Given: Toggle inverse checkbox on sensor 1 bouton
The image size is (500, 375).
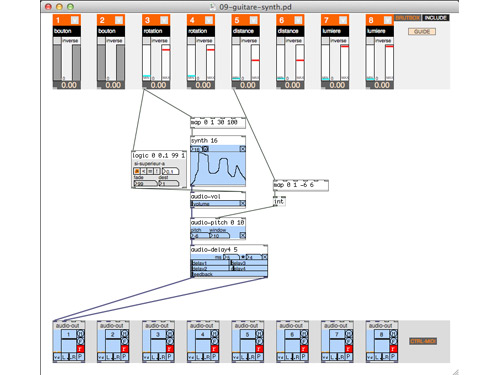Looking at the screenshot, I should [57, 41].
